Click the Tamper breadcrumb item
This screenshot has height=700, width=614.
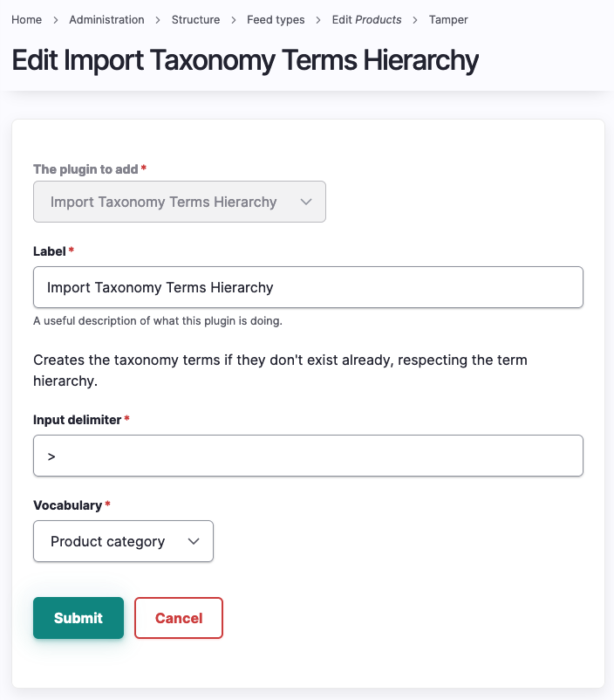click(448, 19)
